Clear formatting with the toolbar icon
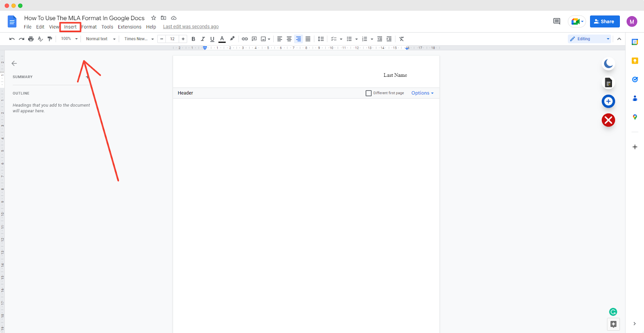The height and width of the screenshot is (333, 644). [x=401, y=39]
